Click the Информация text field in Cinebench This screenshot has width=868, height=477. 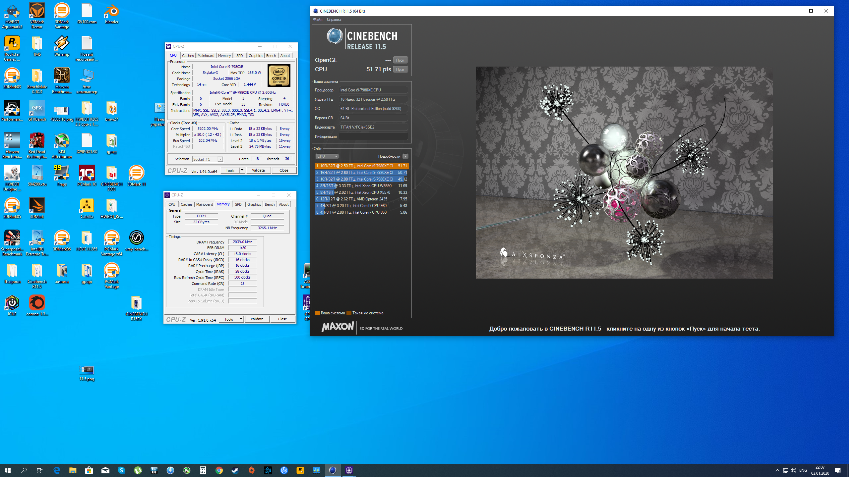pyautogui.click(x=373, y=137)
